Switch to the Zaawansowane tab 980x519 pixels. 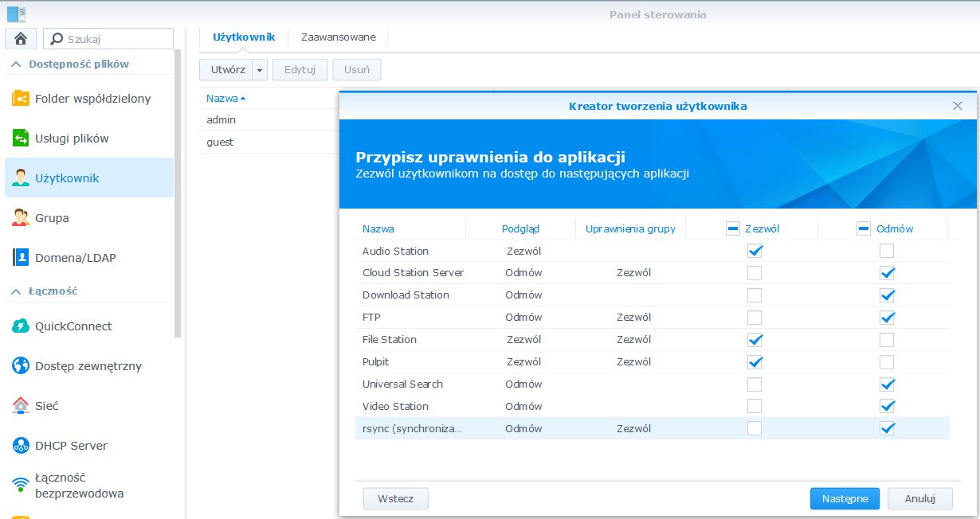339,37
